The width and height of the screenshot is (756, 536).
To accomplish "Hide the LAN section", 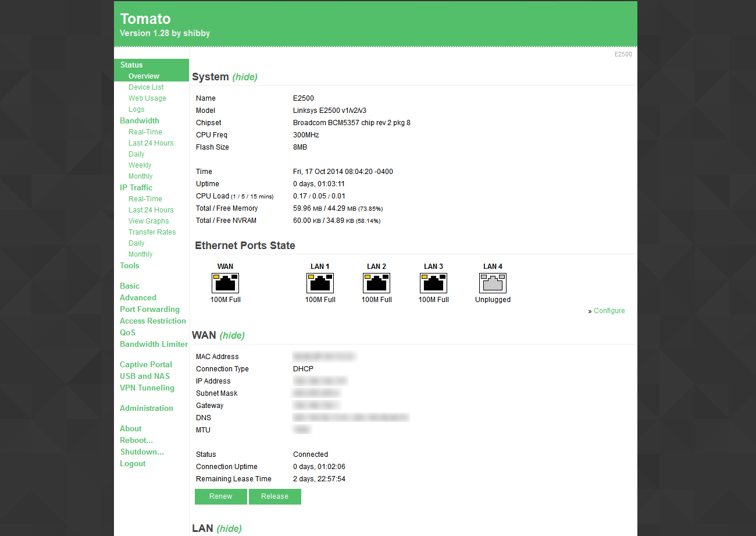I will pos(229,528).
